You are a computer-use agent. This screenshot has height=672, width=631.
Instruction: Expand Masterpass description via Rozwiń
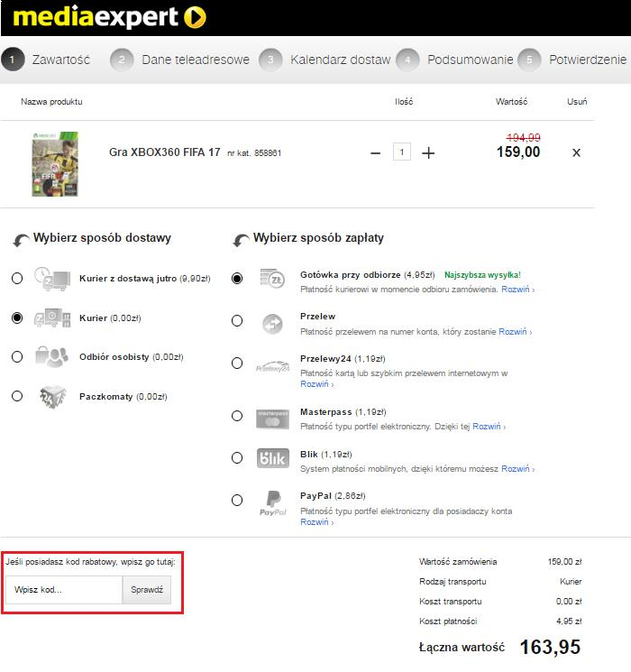point(489,427)
